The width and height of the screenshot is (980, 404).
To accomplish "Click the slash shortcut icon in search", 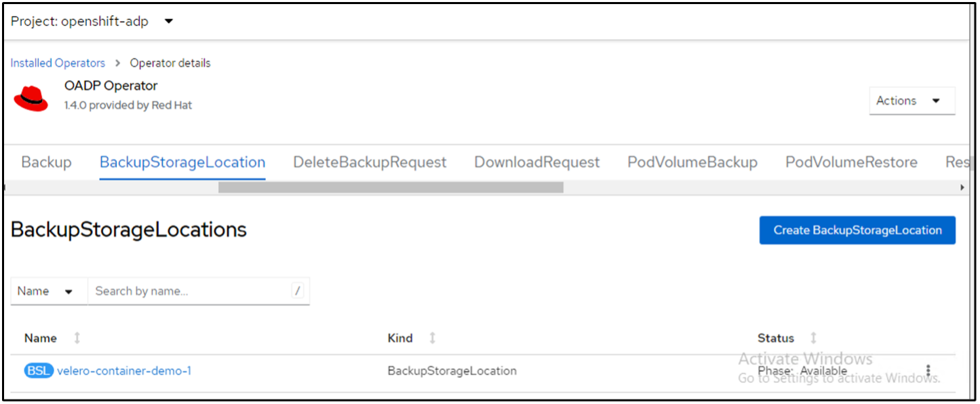I will click(297, 291).
